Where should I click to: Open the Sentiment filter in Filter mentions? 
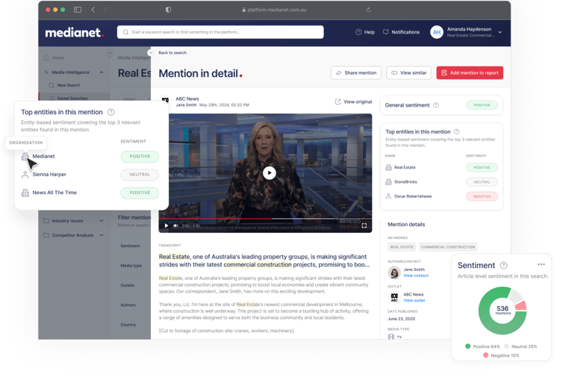click(x=130, y=246)
